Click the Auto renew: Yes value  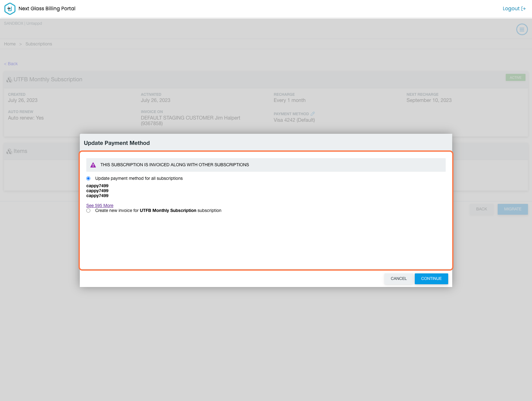(26, 118)
